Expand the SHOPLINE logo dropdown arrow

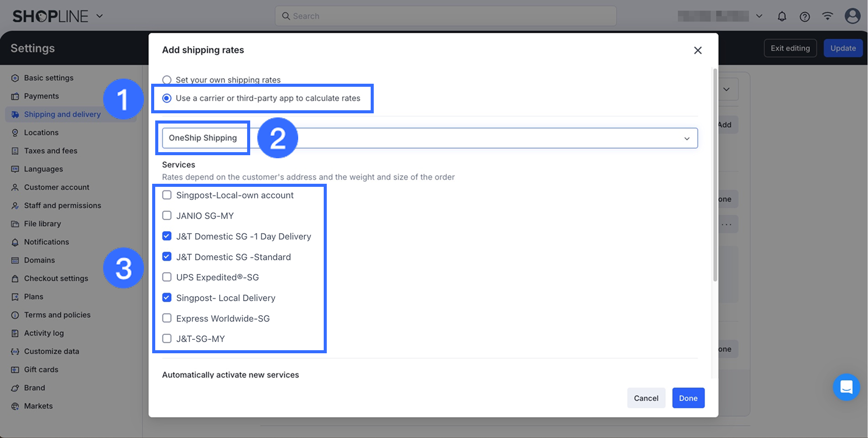click(x=100, y=16)
